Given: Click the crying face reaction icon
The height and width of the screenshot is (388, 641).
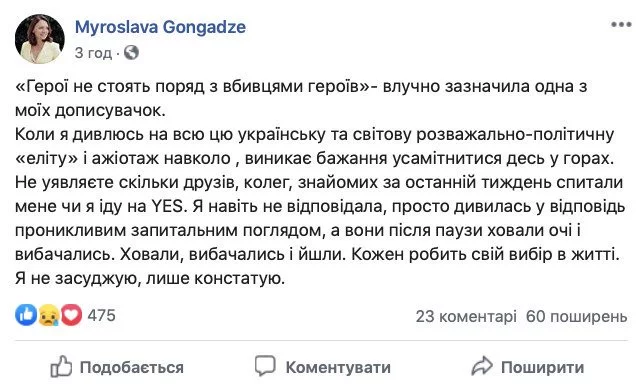Looking at the screenshot, I should (x=48, y=315).
